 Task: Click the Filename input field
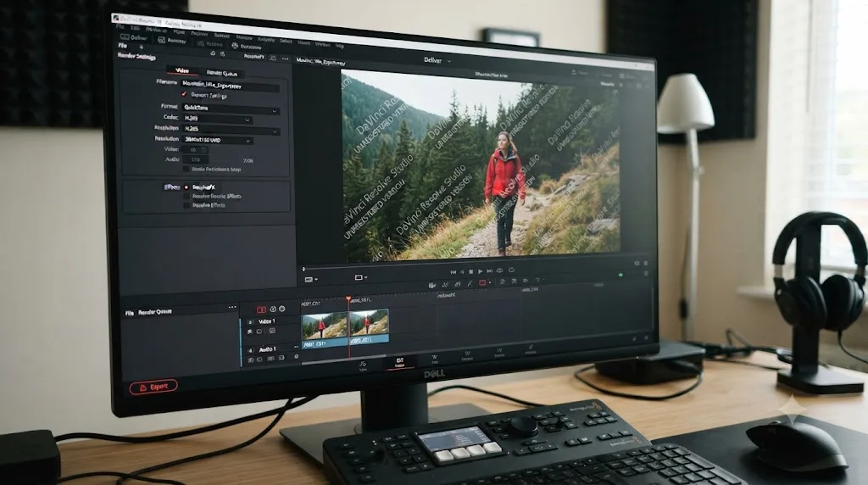click(x=231, y=86)
